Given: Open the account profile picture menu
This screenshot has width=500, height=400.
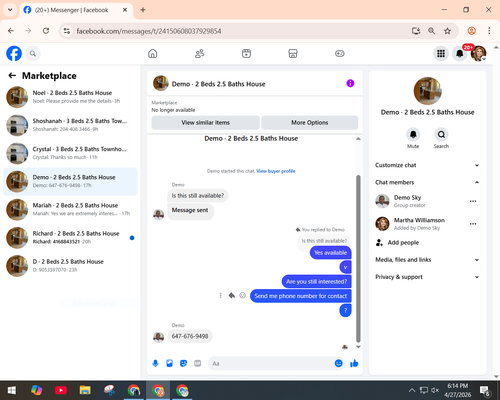Looking at the screenshot, I should click(x=479, y=53).
